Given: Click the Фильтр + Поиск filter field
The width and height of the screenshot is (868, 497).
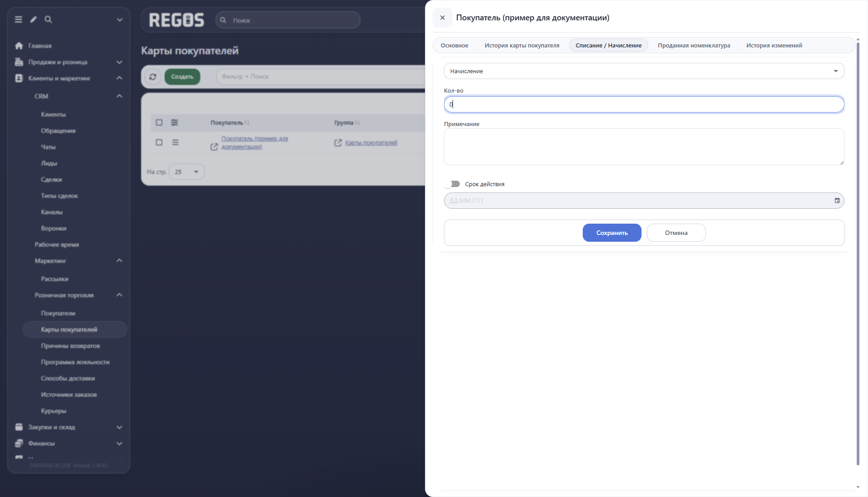Looking at the screenshot, I should click(321, 77).
